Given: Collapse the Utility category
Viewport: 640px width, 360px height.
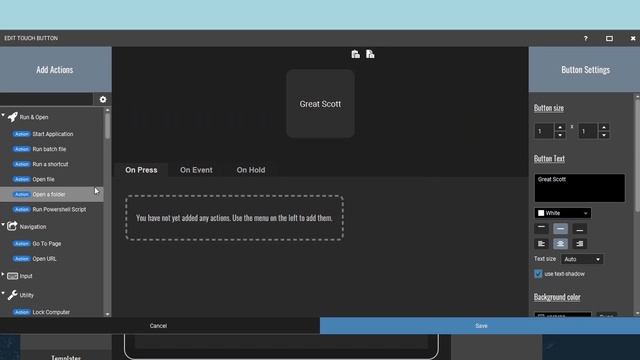Looking at the screenshot, I should (x=3, y=293).
